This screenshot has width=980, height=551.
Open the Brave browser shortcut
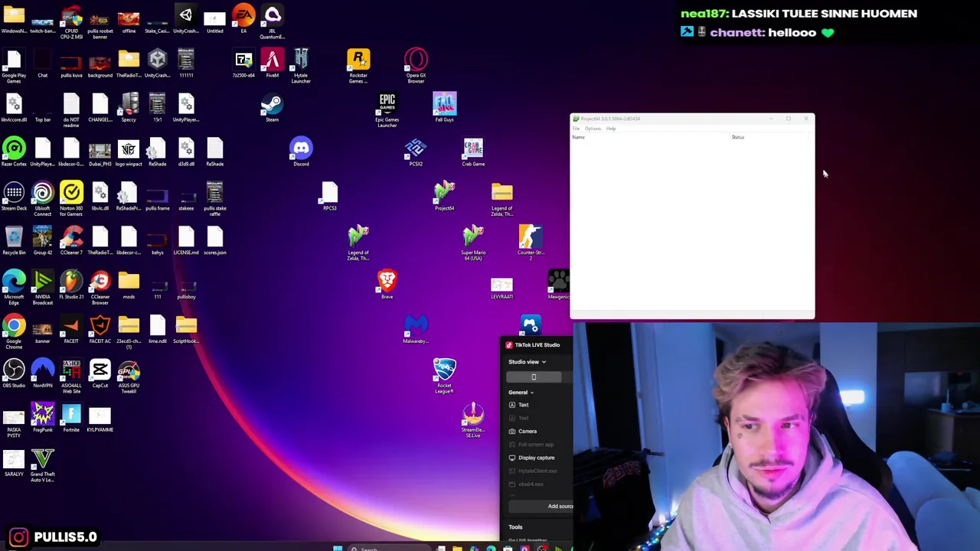(x=387, y=285)
